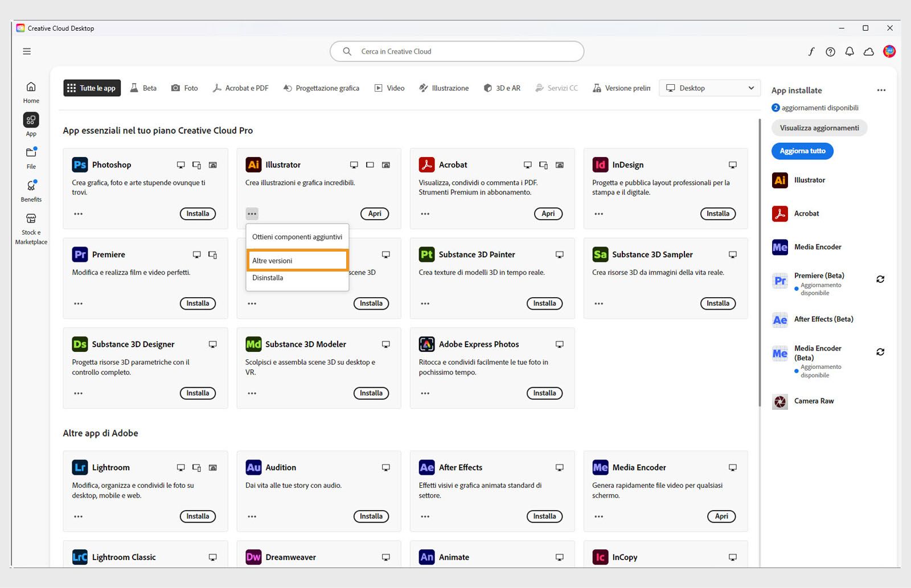The width and height of the screenshot is (911, 588).
Task: Open the App installate options menu
Action: click(x=881, y=90)
